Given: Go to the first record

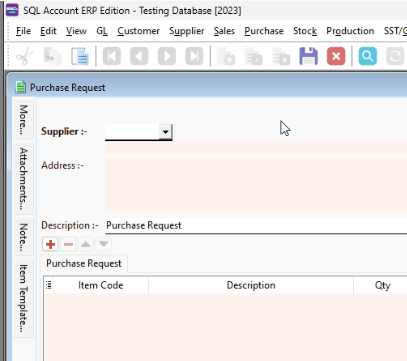Looking at the screenshot, I should tap(112, 56).
